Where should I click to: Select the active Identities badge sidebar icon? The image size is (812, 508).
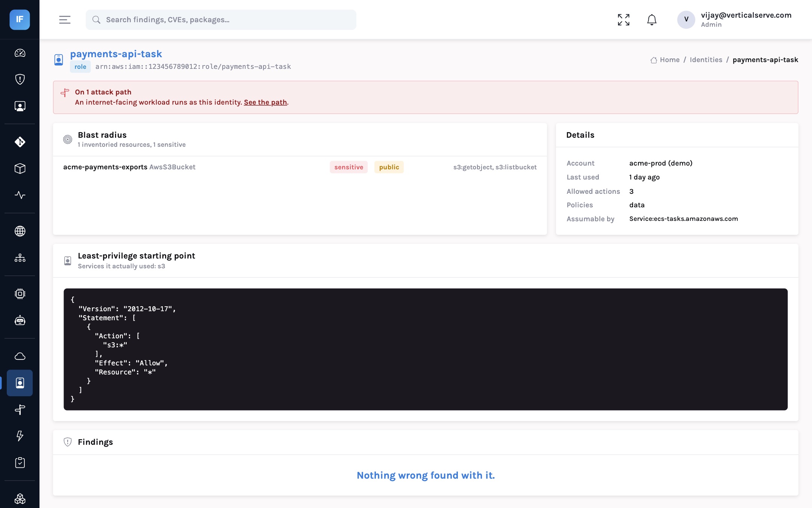pyautogui.click(x=20, y=383)
